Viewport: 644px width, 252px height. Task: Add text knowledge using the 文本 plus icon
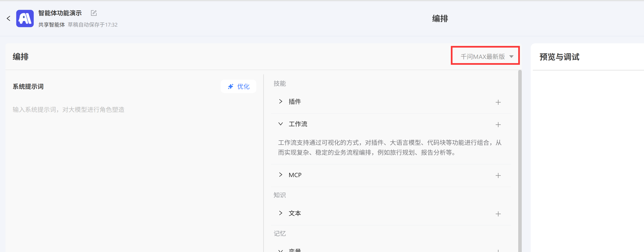[x=498, y=214]
